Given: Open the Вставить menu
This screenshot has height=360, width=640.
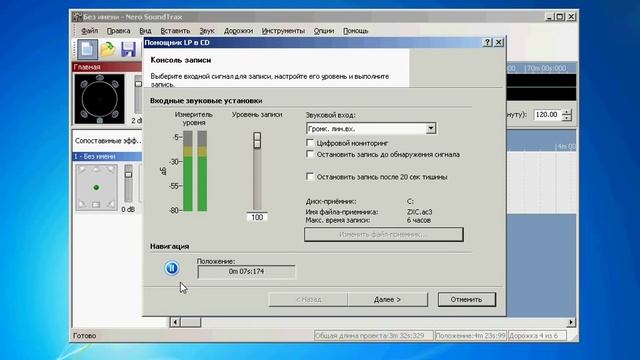Looking at the screenshot, I should [175, 31].
